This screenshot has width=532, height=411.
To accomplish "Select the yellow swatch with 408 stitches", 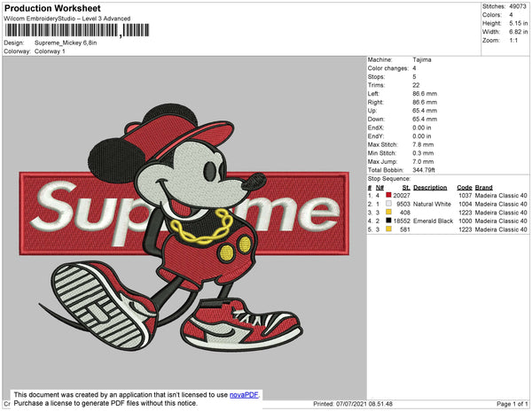I will [x=388, y=212].
